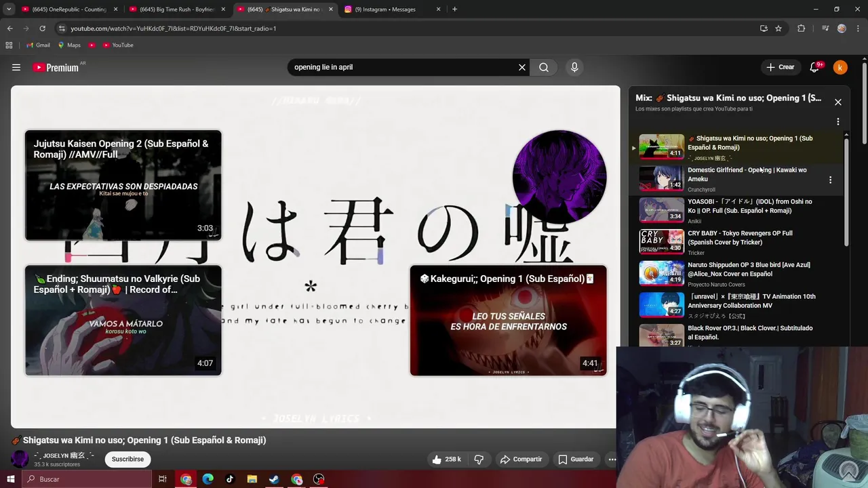Save the video with Guardar
Viewport: 868px width, 488px height.
(x=576, y=460)
